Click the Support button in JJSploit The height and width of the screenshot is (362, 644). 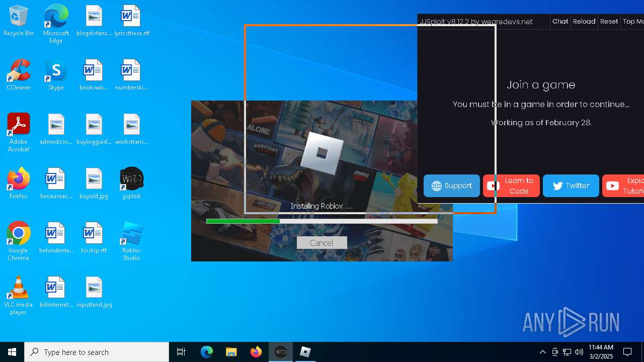[452, 186]
